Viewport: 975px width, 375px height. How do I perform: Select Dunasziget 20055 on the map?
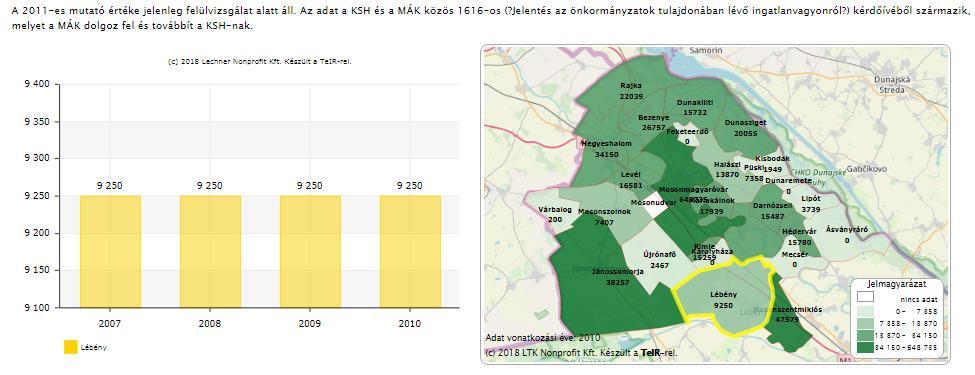(745, 128)
